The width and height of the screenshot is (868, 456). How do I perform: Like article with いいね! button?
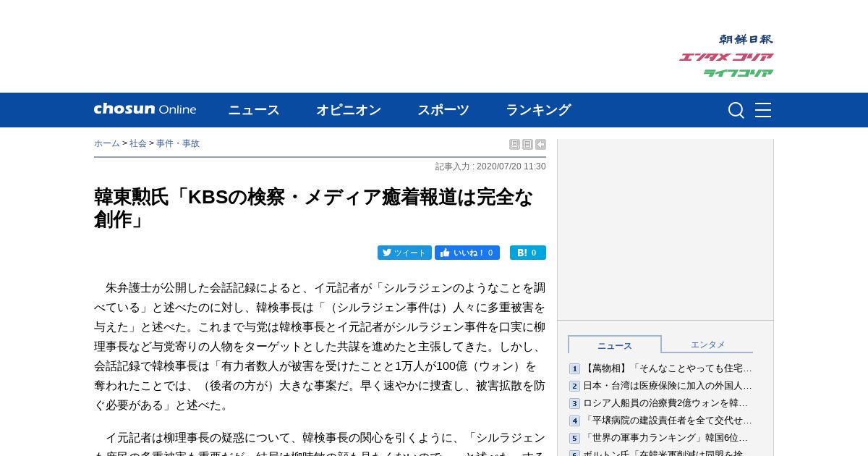pos(467,253)
